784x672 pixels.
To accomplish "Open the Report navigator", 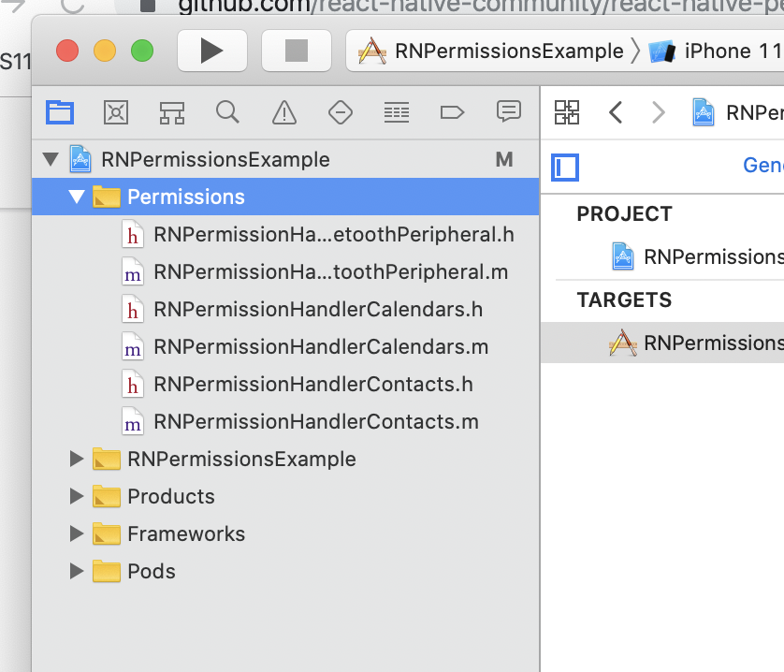I will (x=509, y=112).
